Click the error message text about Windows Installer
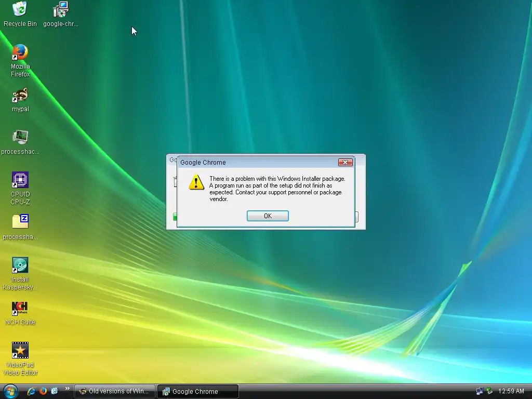This screenshot has height=399, width=532. click(x=277, y=189)
